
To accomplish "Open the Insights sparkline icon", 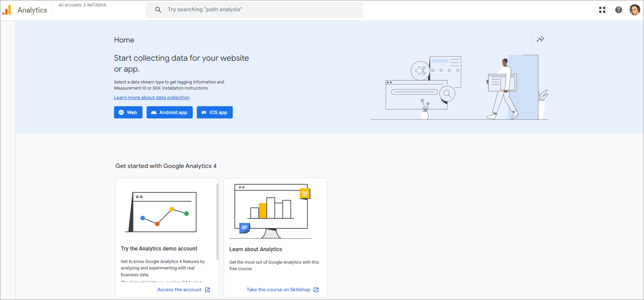I will click(x=541, y=39).
